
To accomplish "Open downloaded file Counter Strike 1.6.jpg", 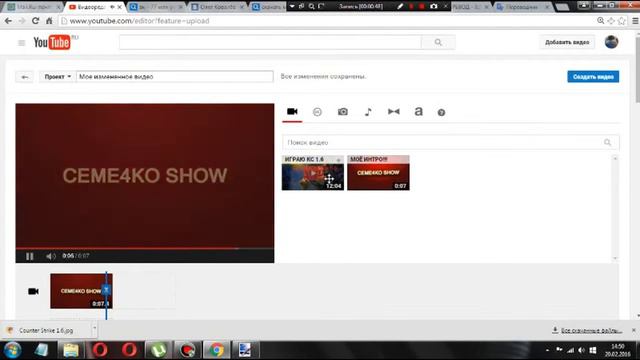I will pos(46,330).
